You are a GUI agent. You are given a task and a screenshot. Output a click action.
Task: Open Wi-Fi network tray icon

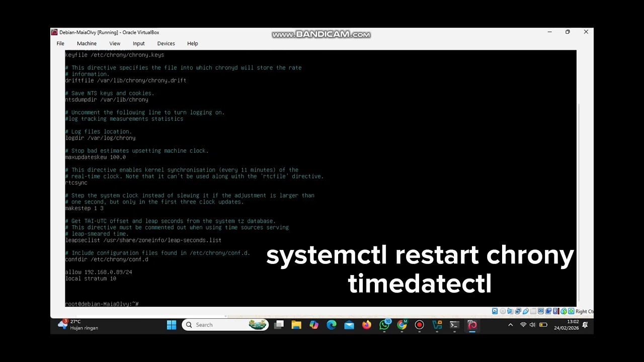click(x=523, y=325)
